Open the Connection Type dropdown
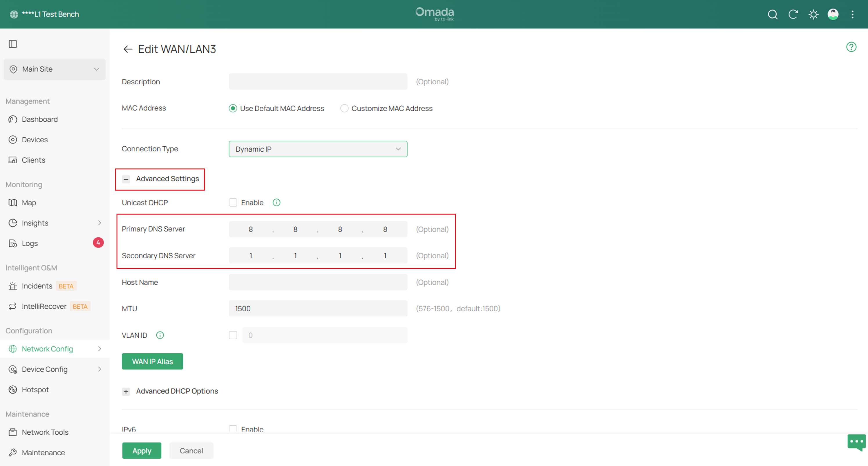Screen dimensions: 868x466 [x=318, y=149]
